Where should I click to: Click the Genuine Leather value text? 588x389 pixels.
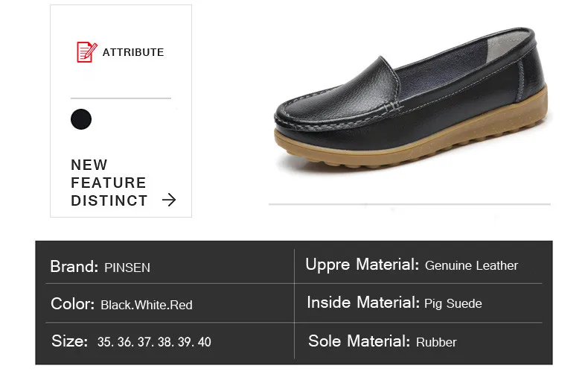click(x=471, y=266)
